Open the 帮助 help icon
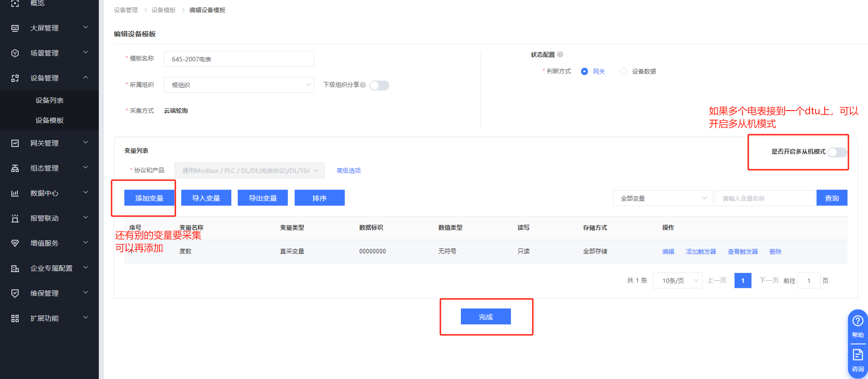The image size is (868, 379). [858, 321]
